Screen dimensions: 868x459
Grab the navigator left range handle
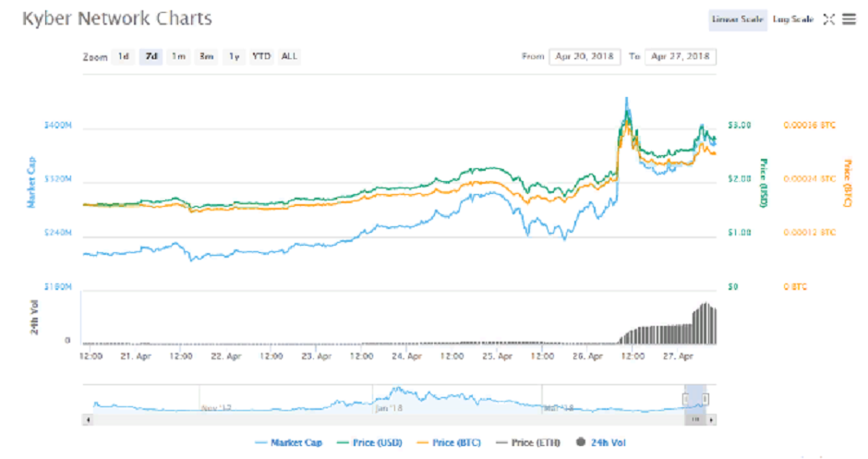click(685, 399)
